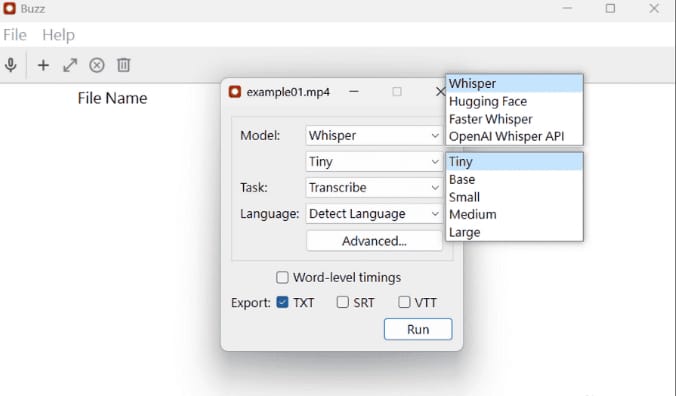Viewport: 676px width, 396px height.
Task: Check the VTT export checkbox
Action: [x=404, y=302]
